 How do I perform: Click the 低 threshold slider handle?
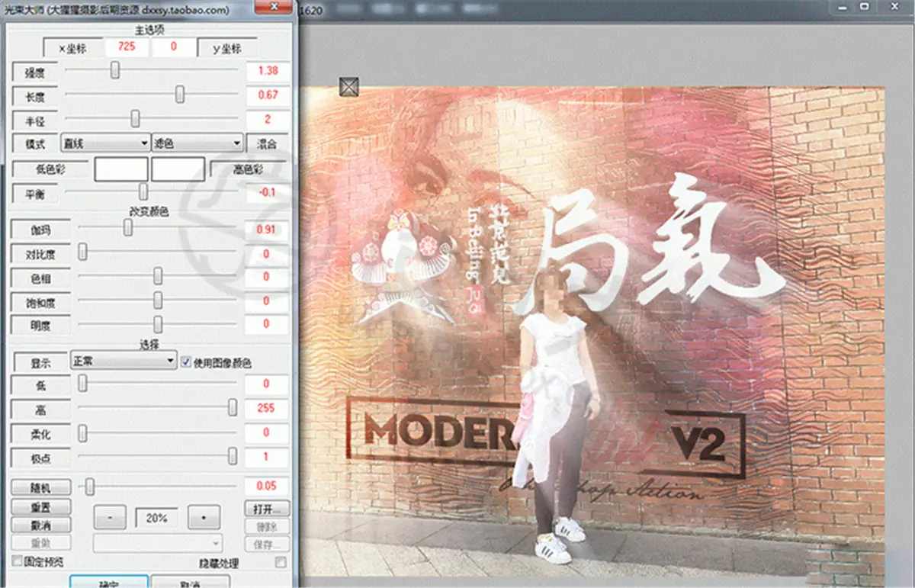pyautogui.click(x=82, y=384)
